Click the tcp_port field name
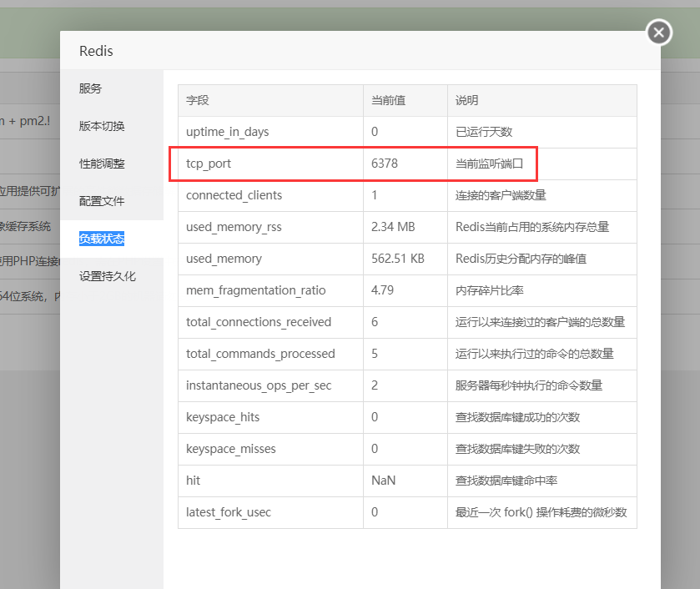 point(209,164)
